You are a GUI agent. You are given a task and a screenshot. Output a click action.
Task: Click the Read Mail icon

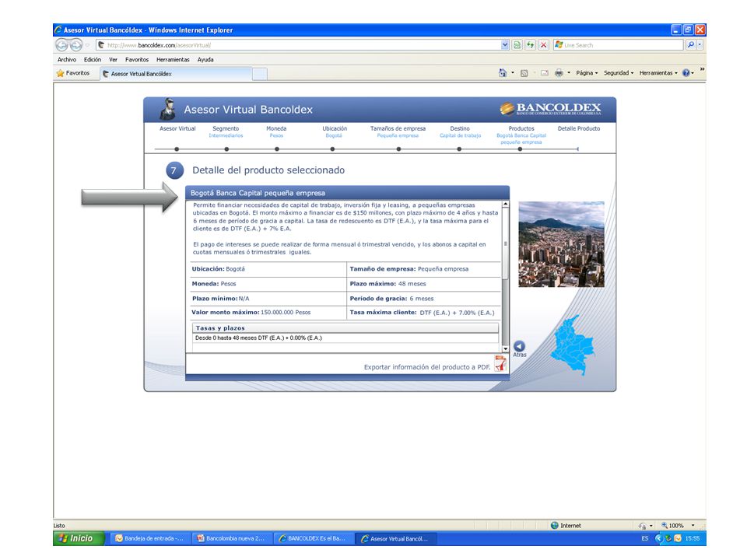(x=545, y=73)
